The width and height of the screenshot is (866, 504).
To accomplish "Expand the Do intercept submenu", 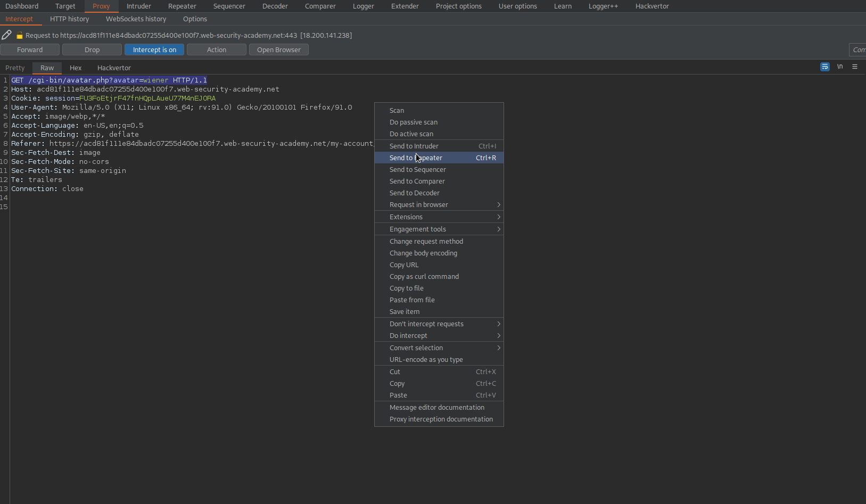I will point(439,335).
